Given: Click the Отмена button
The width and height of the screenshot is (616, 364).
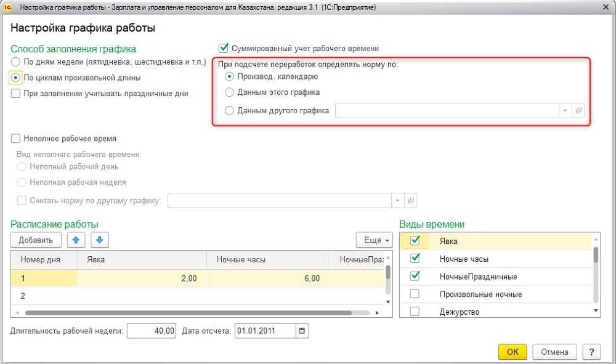Looking at the screenshot, I should [554, 352].
